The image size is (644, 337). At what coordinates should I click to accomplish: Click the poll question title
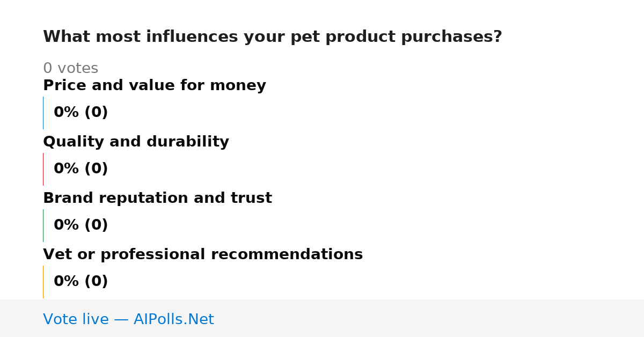pos(273,37)
